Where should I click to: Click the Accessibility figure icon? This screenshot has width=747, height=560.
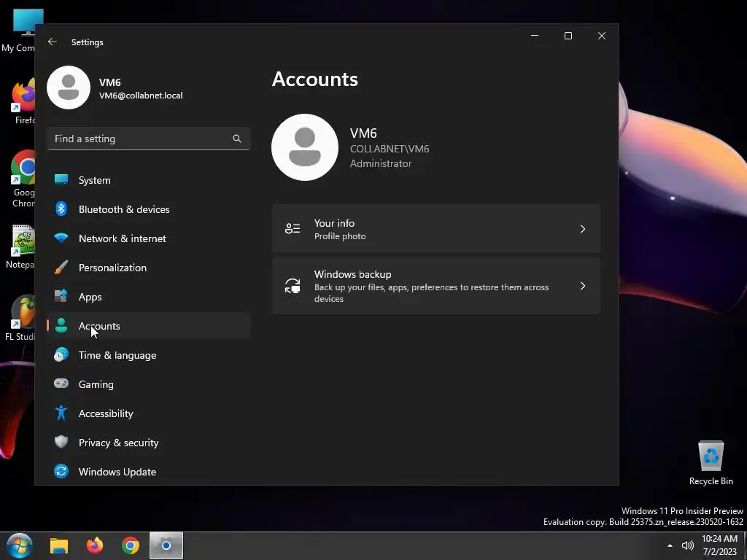pos(61,413)
